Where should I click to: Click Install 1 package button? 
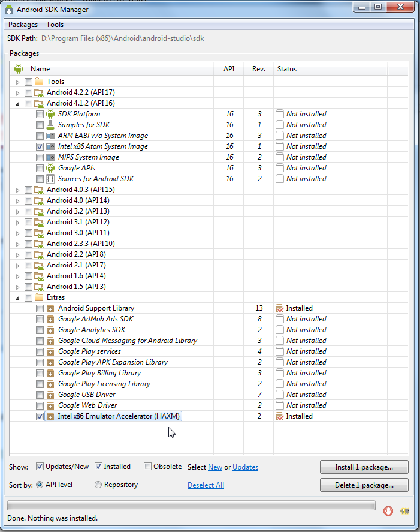(x=364, y=467)
